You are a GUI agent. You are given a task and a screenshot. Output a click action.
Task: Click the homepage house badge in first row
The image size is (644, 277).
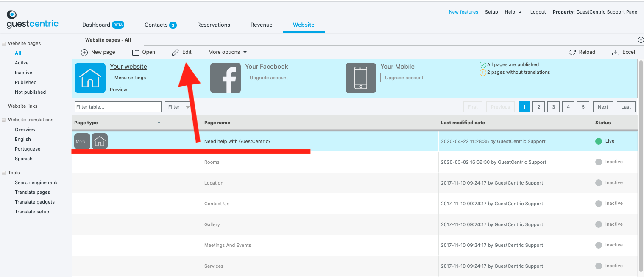pos(100,141)
